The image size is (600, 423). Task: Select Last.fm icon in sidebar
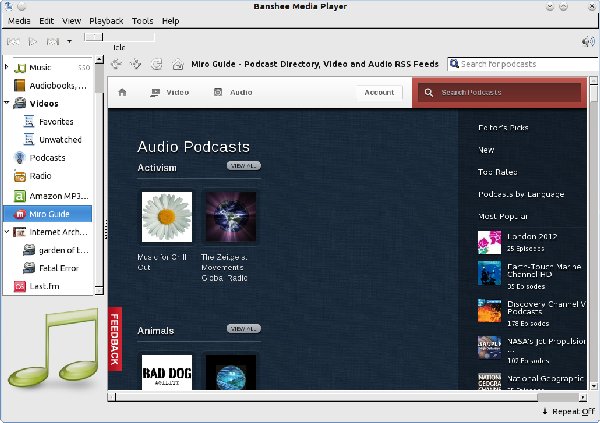[20, 286]
